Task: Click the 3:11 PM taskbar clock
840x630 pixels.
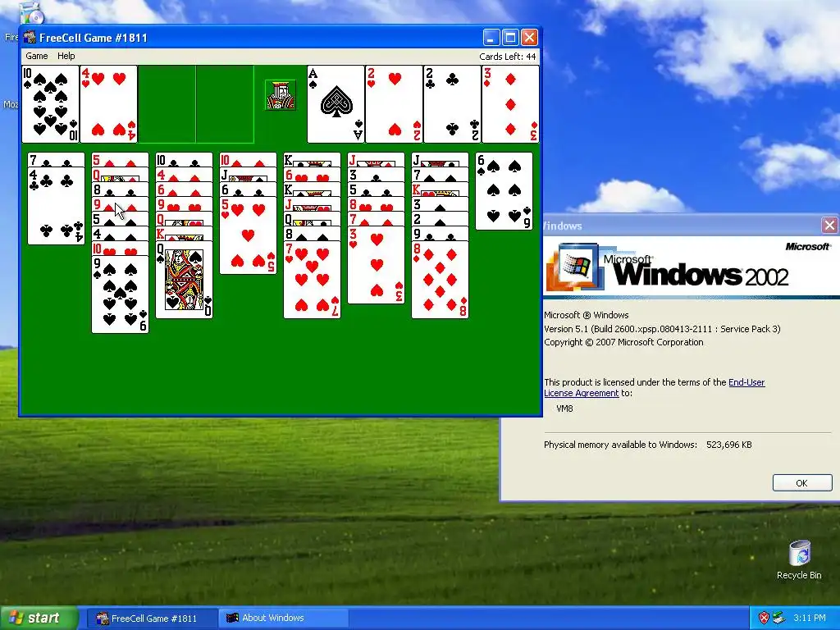Action: tap(810, 619)
